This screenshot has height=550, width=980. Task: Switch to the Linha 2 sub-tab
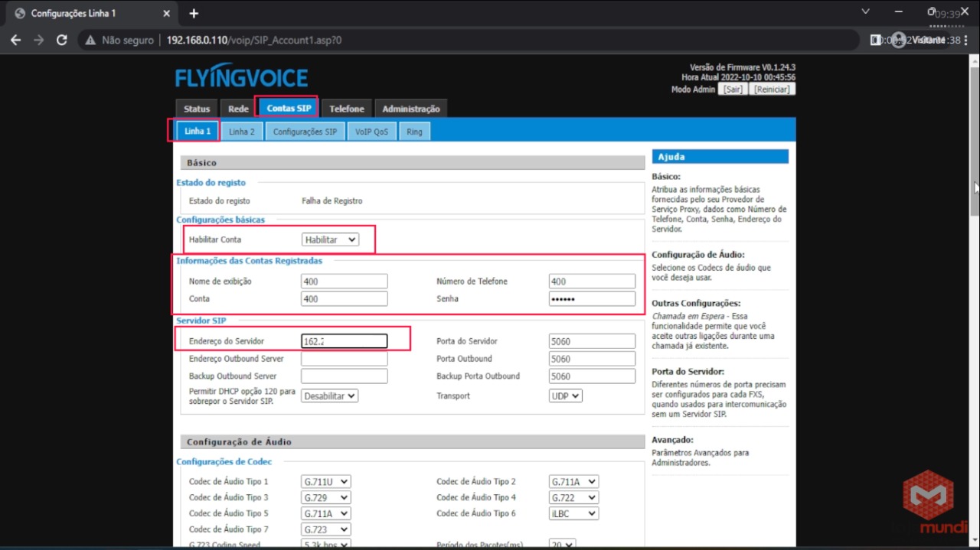point(242,132)
